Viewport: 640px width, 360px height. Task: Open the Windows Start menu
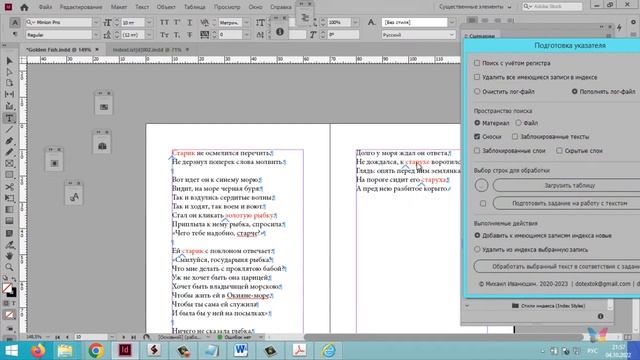pyautogui.click(x=11, y=351)
